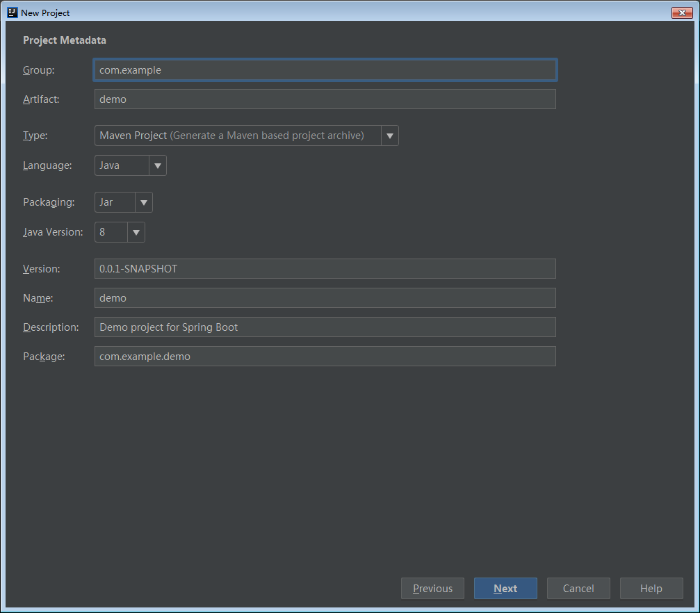Open the Language dropdown showing Java
Image resolution: width=700 pixels, height=613 pixels.
tap(131, 165)
